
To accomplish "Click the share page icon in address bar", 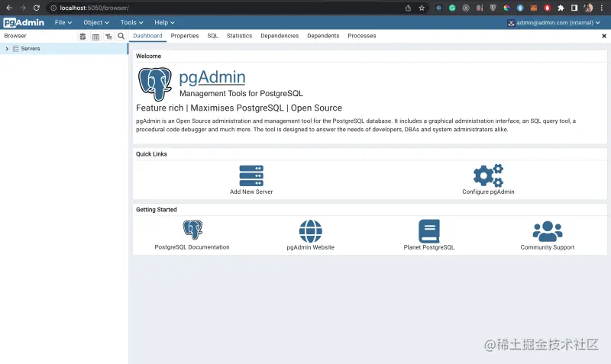I will point(408,8).
